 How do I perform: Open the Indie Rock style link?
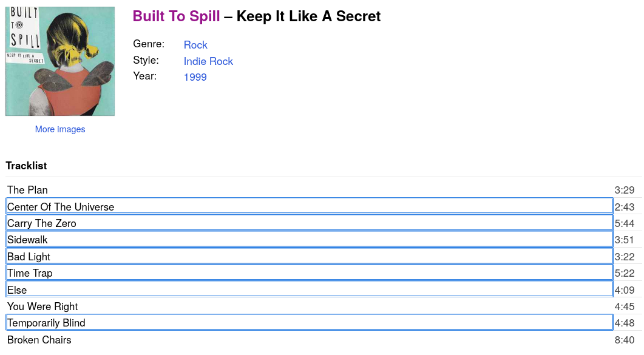208,61
